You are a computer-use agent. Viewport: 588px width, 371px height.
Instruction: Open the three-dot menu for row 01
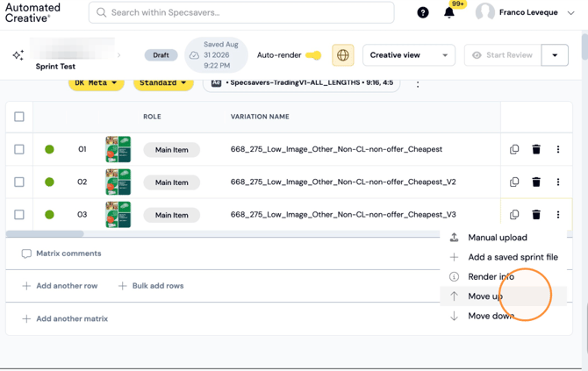(x=558, y=149)
